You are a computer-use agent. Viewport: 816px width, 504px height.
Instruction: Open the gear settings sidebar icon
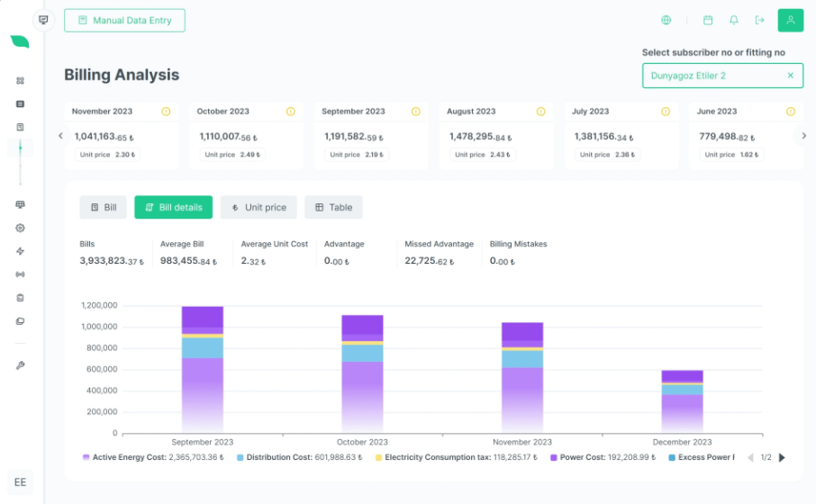(x=21, y=228)
